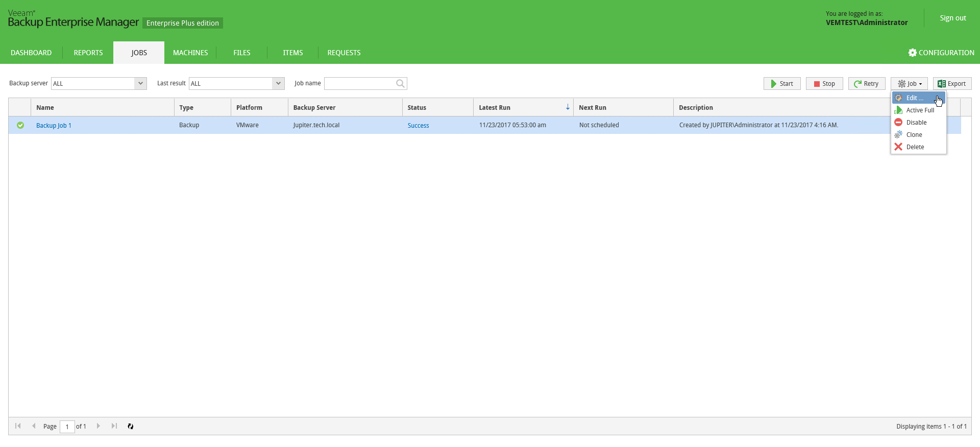Viewport: 980px width, 447px height.
Task: Select Delete in the Job menu
Action: tap(919, 147)
